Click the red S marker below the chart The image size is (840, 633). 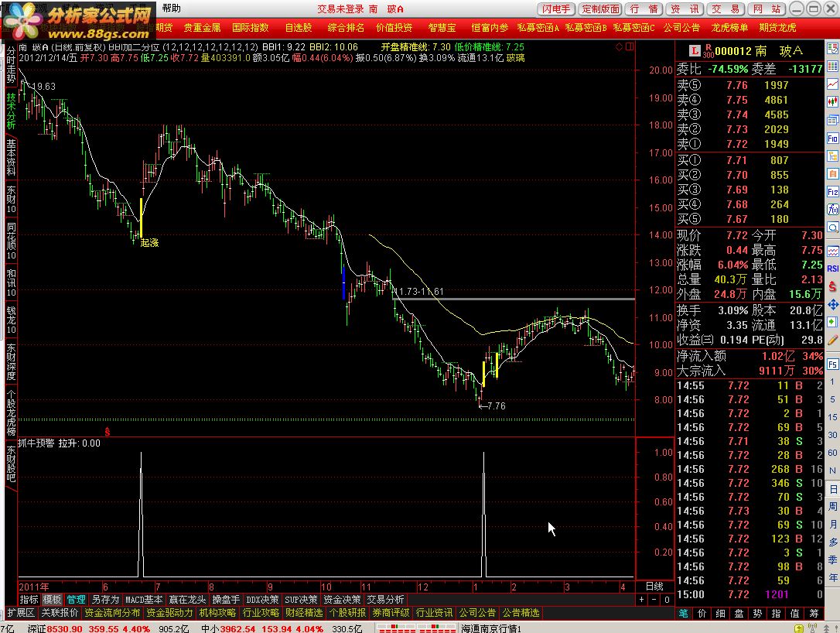[108, 432]
